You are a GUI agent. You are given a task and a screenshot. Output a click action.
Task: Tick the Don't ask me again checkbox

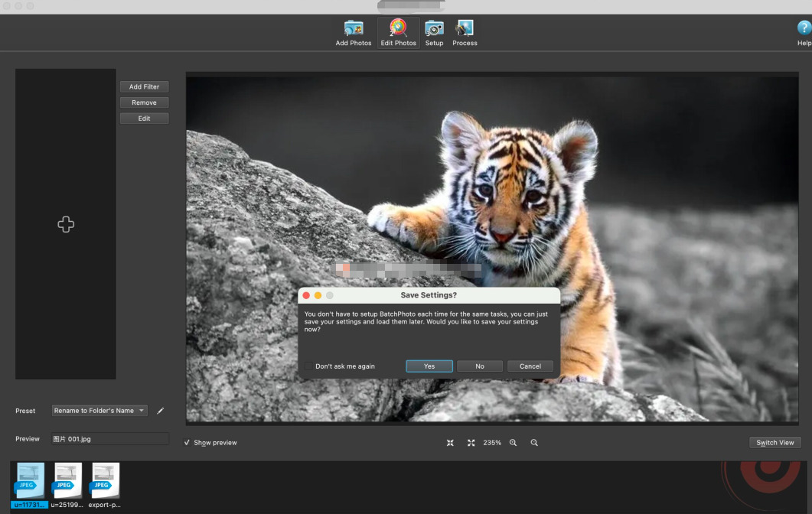[308, 366]
